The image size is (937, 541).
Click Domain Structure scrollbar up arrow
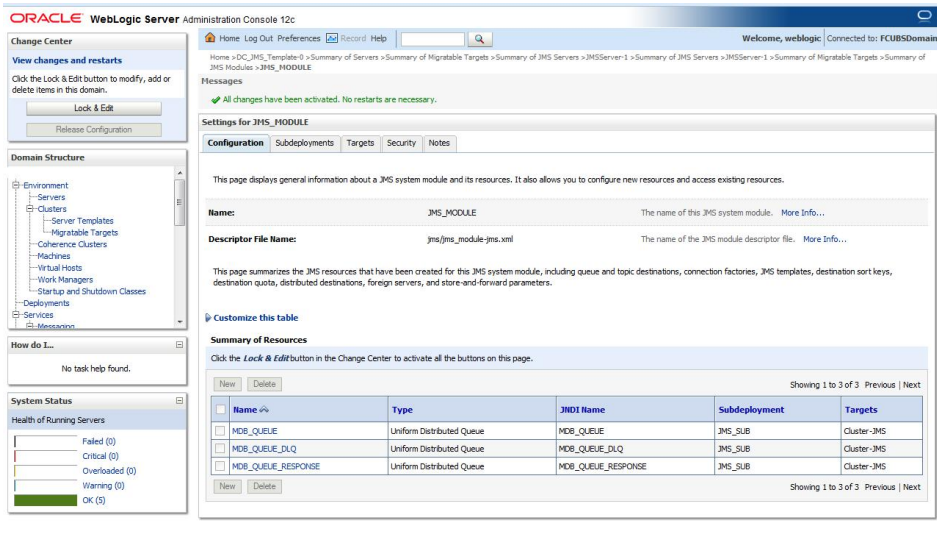click(180, 173)
